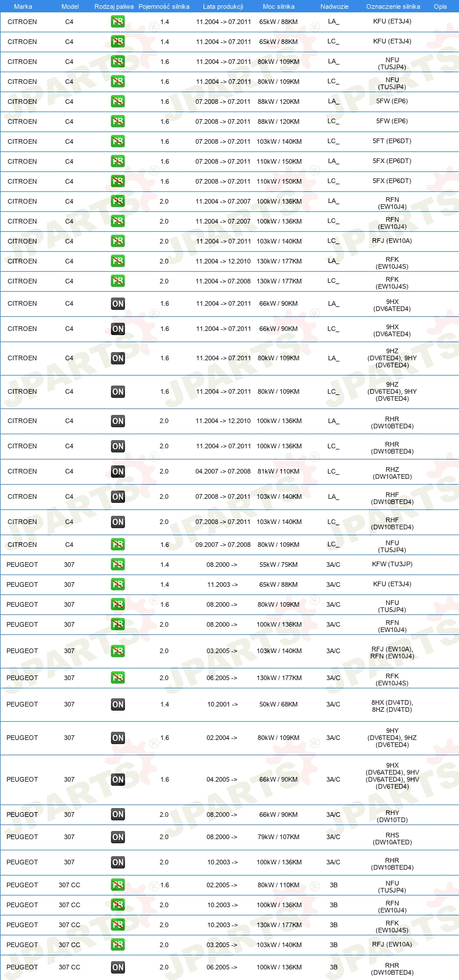This screenshot has width=459, height=980.
Task: Click petrol icon in Citroen 09.2007 -> 07.2008 NFU row
Action: click(118, 545)
